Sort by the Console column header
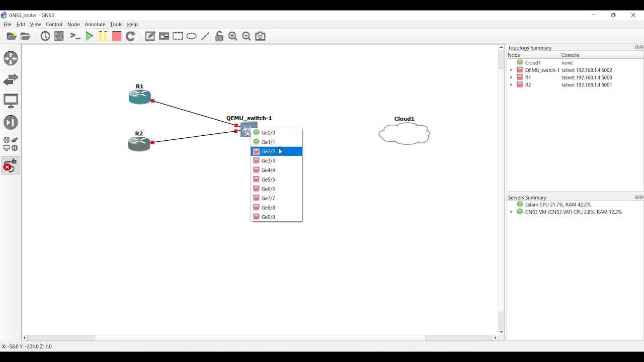Screen dimensions: 644x362 click(602, 55)
